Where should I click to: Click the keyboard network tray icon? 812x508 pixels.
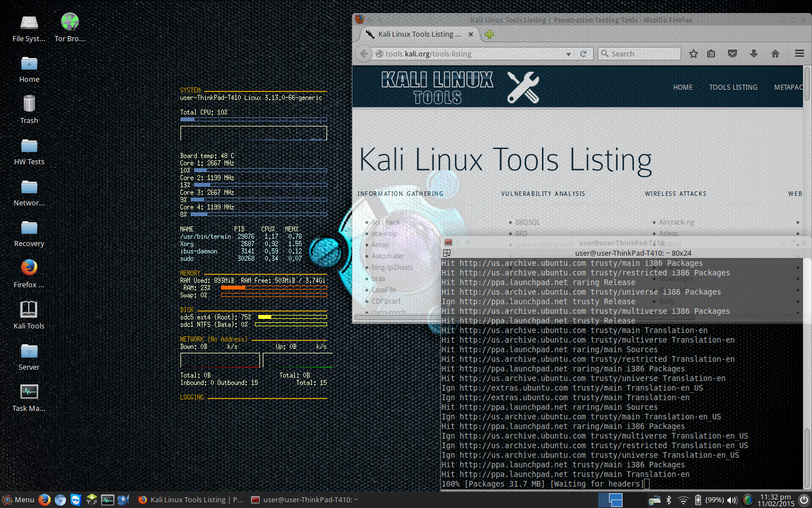(654, 500)
